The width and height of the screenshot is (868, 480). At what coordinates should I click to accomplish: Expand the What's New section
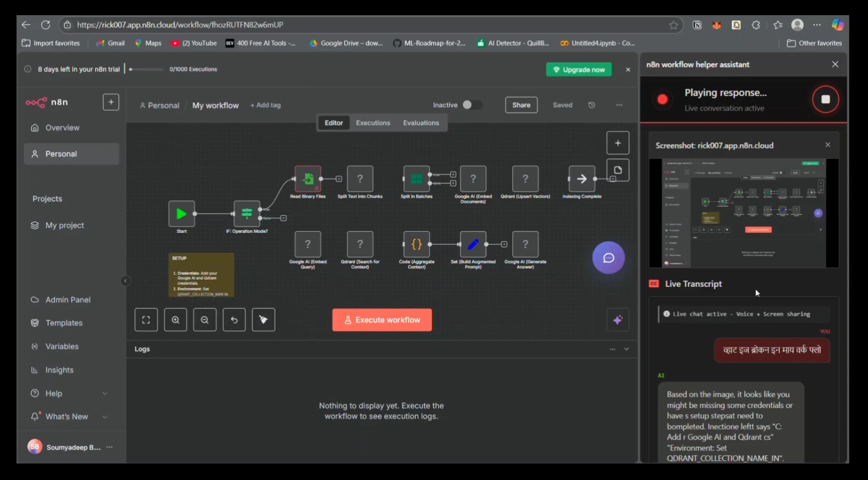[105, 417]
